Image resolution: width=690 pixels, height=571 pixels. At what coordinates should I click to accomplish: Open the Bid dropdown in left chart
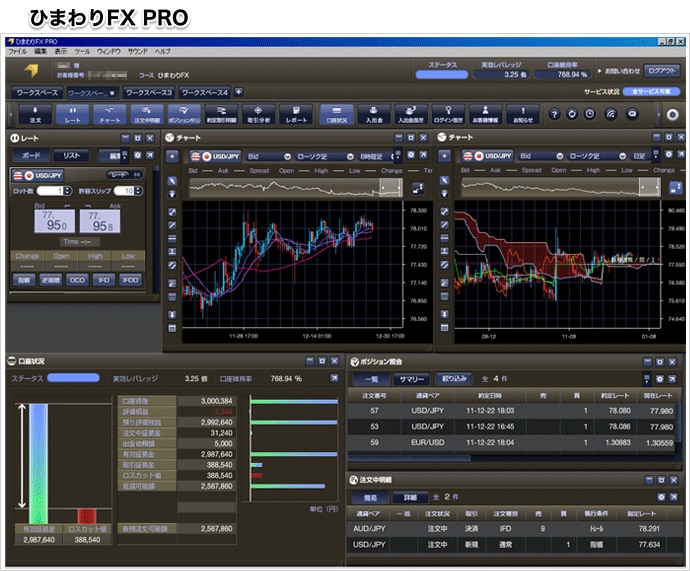(268, 156)
